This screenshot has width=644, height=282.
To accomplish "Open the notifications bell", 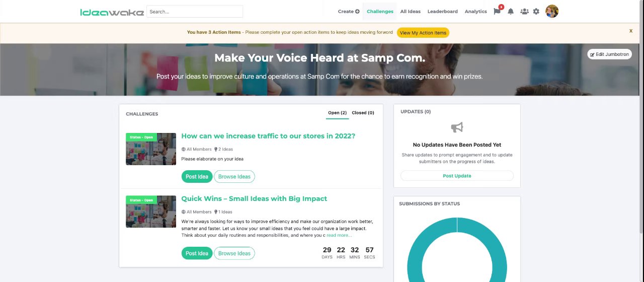I will tap(511, 12).
